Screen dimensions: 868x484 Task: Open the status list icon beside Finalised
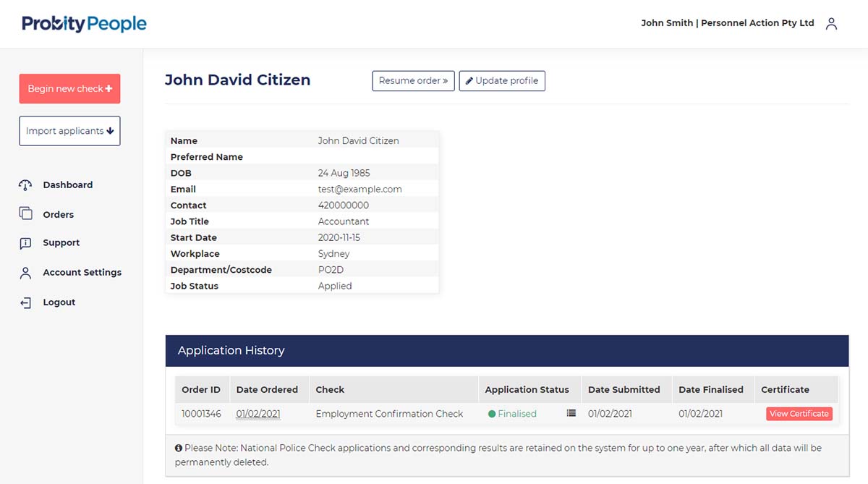pos(571,413)
